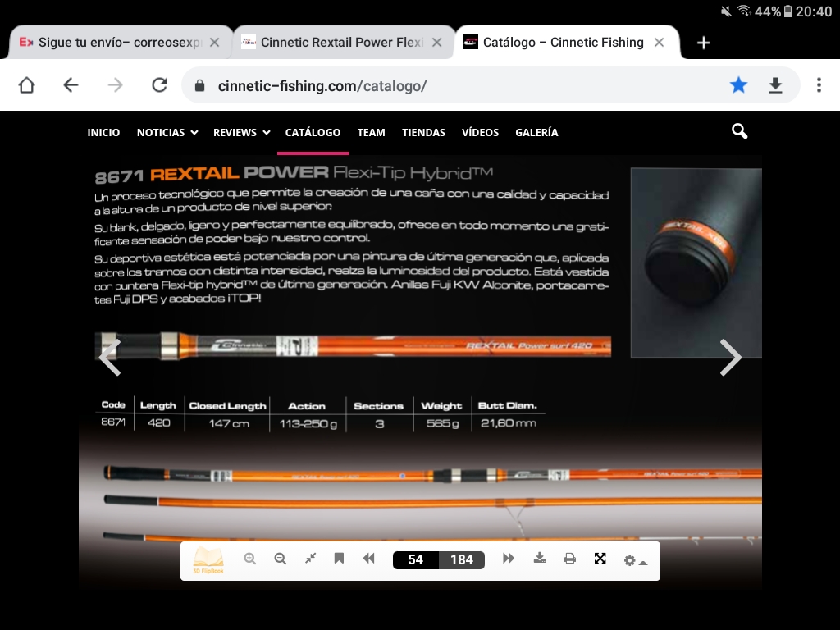The height and width of the screenshot is (630, 840).
Task: Expand the flipbook settings gear menu
Action: [x=634, y=560]
